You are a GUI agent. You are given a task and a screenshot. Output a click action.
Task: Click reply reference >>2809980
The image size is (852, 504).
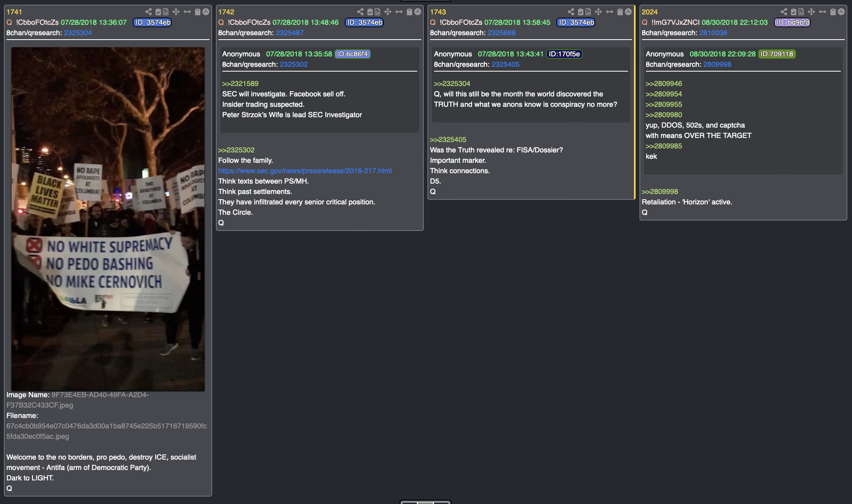[x=664, y=115]
